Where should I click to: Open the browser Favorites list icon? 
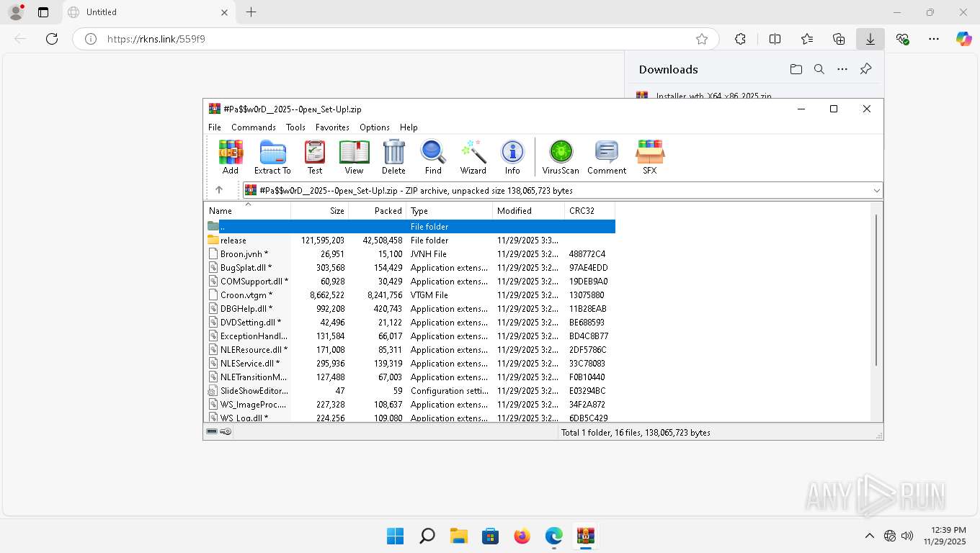pyautogui.click(x=807, y=39)
